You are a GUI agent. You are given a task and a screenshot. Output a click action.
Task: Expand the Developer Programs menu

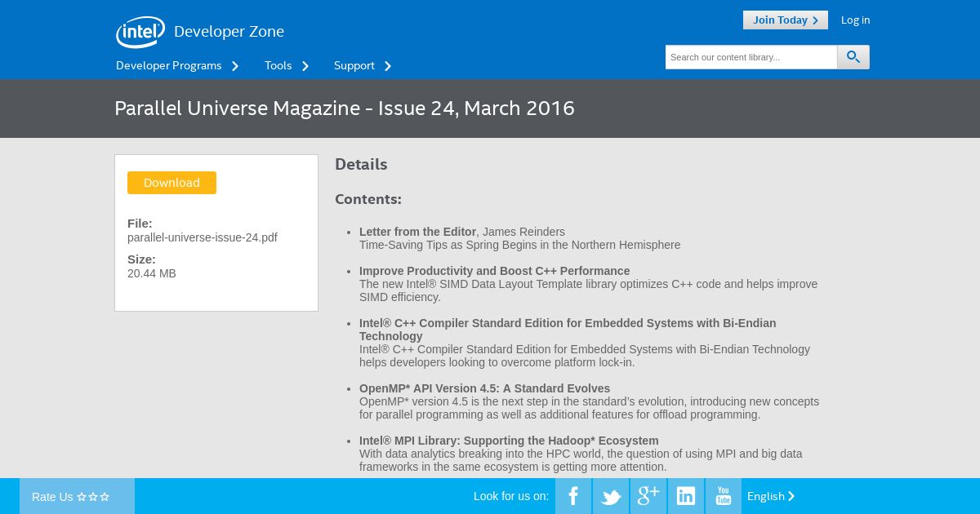point(177,65)
